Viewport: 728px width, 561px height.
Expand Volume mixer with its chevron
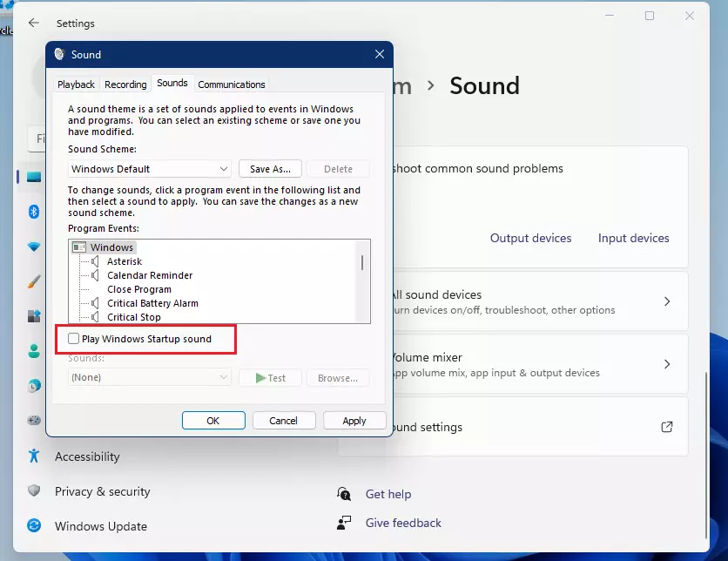click(x=667, y=364)
